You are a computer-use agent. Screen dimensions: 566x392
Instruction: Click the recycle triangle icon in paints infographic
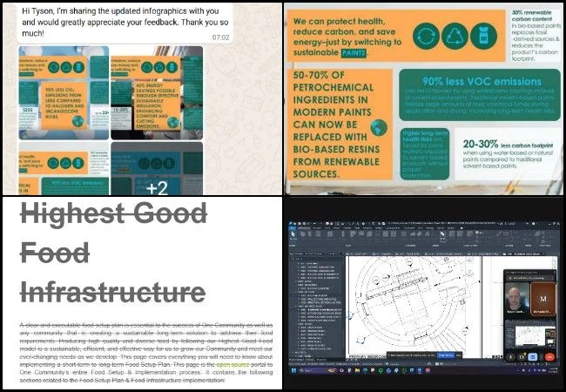click(x=455, y=36)
